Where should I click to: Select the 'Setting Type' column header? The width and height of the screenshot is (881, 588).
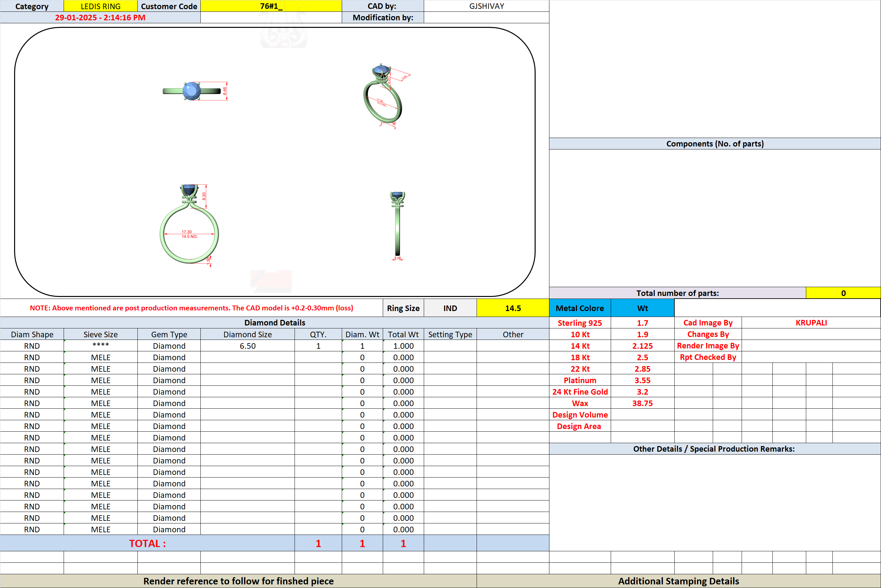[450, 334]
